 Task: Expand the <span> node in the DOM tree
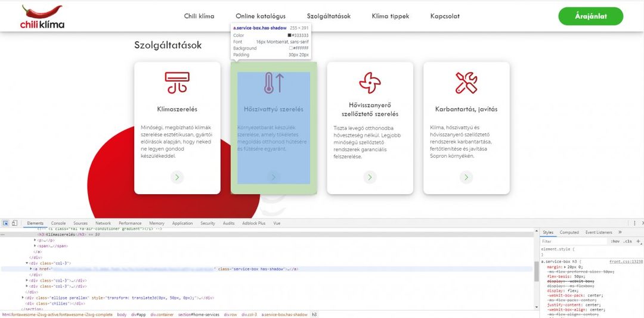pyautogui.click(x=35, y=246)
